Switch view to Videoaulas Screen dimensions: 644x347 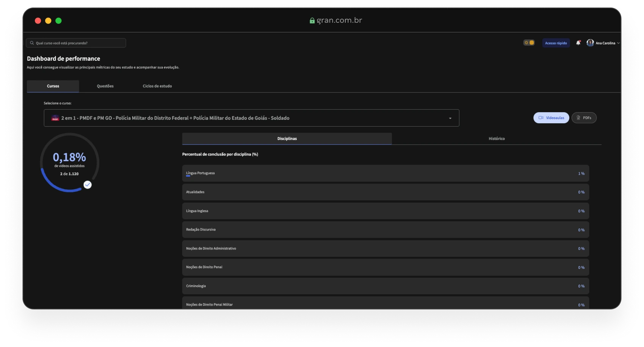(551, 118)
